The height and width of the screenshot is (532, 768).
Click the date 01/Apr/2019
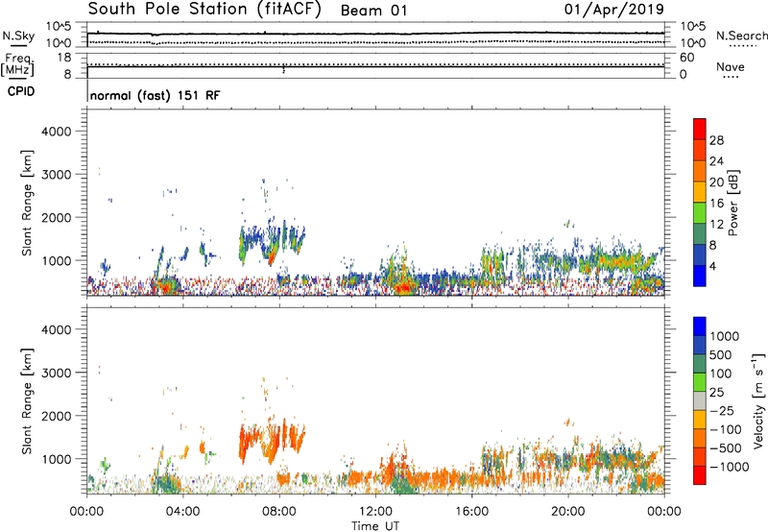tap(614, 10)
